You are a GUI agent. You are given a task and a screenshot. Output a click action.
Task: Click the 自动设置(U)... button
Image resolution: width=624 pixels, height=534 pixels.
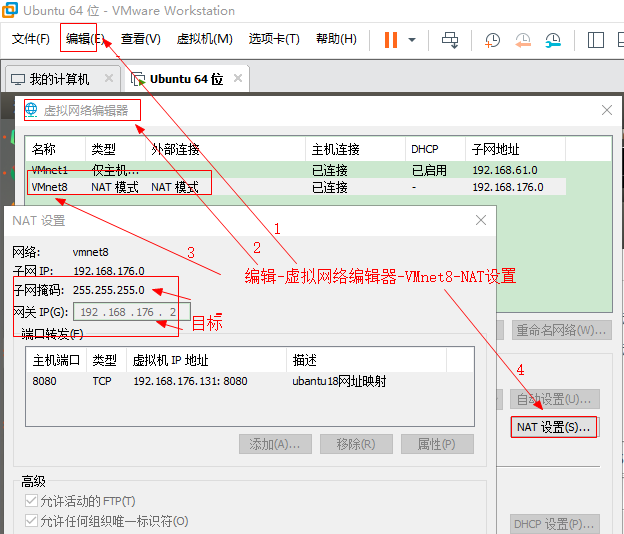(554, 399)
